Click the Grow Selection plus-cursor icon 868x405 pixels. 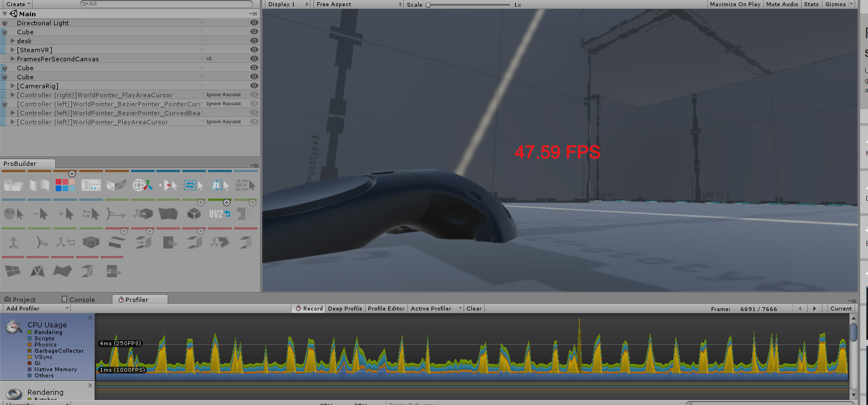coord(65,214)
